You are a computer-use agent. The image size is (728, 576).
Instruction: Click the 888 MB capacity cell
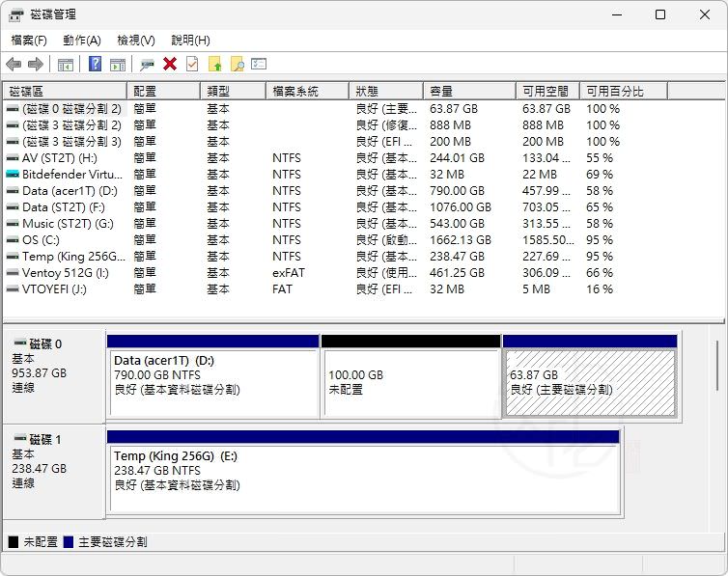pyautogui.click(x=450, y=125)
